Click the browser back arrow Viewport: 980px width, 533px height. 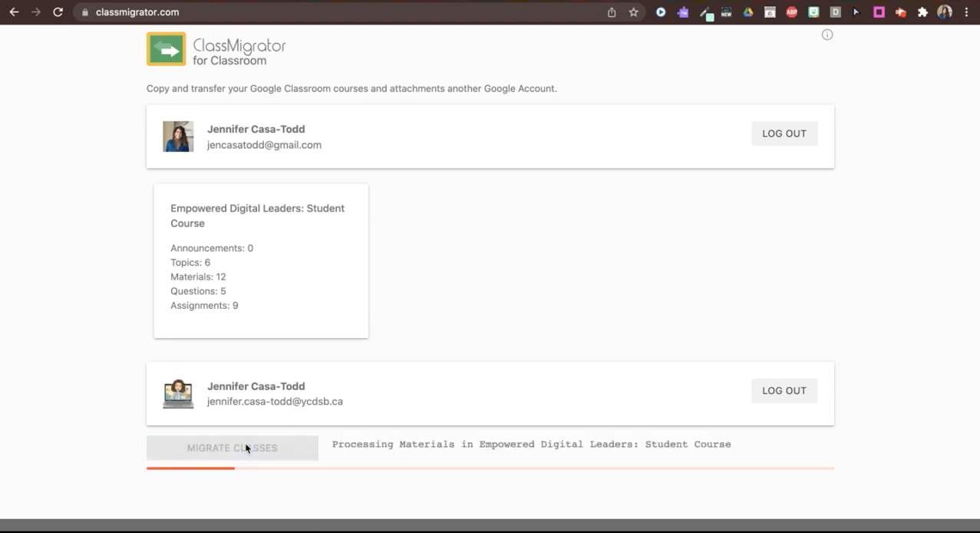pyautogui.click(x=14, y=12)
